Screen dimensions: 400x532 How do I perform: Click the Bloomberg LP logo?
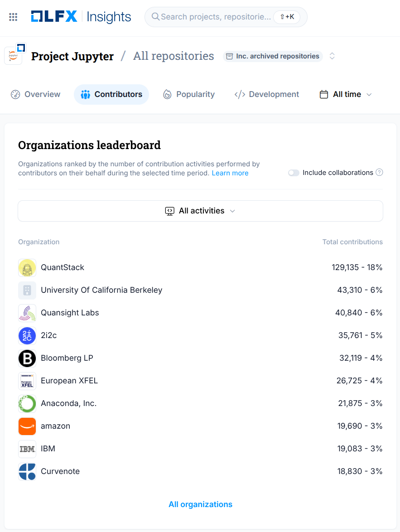27,358
